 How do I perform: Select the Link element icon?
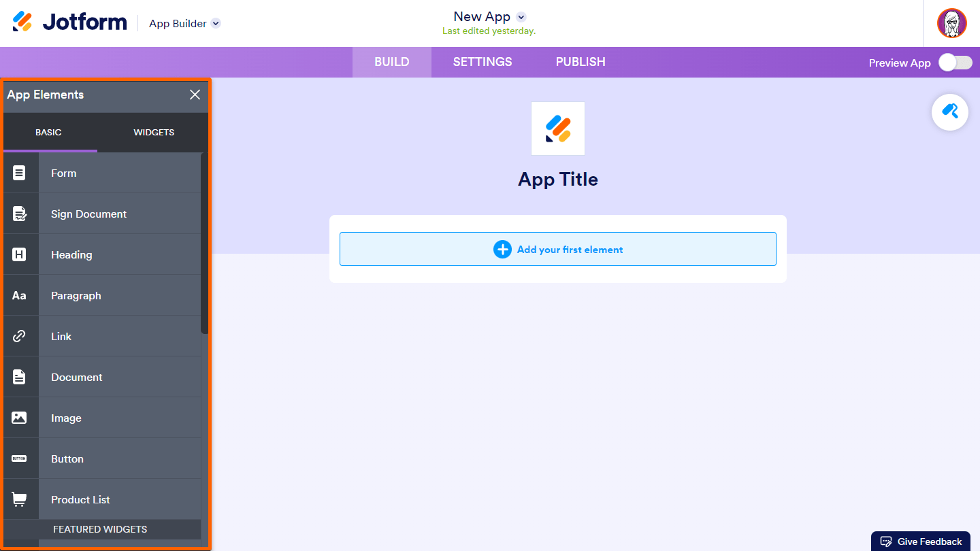[x=19, y=336]
